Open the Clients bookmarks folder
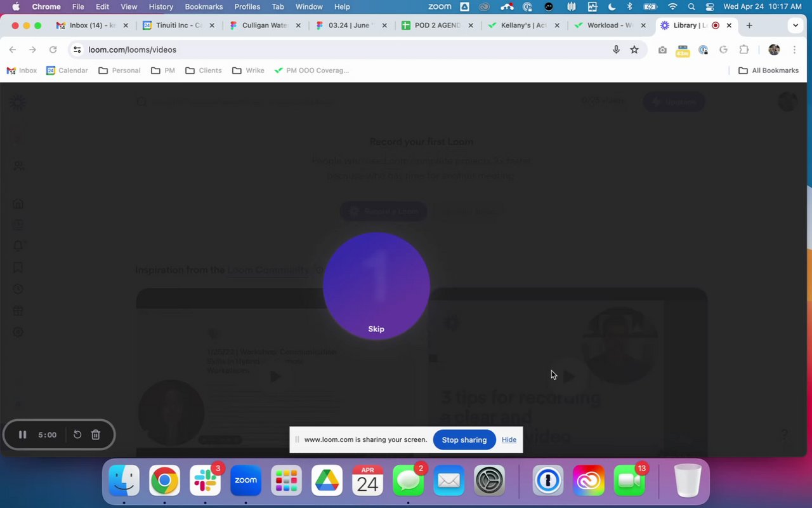 (x=204, y=70)
